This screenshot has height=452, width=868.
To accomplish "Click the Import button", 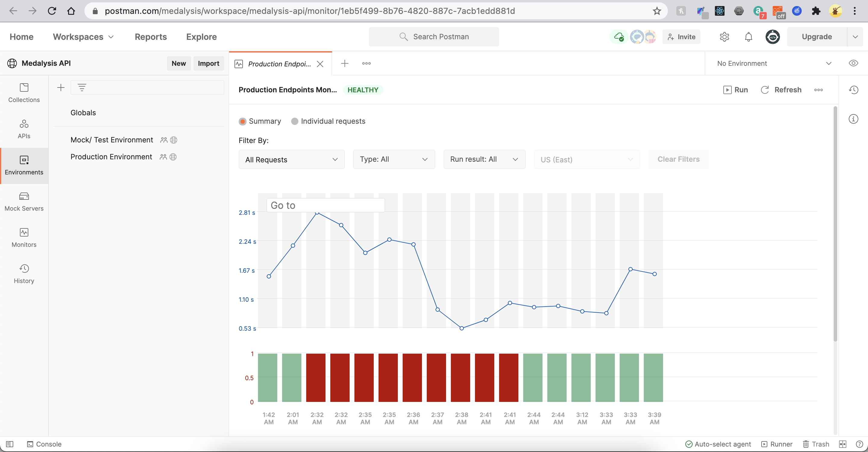I will [x=208, y=63].
